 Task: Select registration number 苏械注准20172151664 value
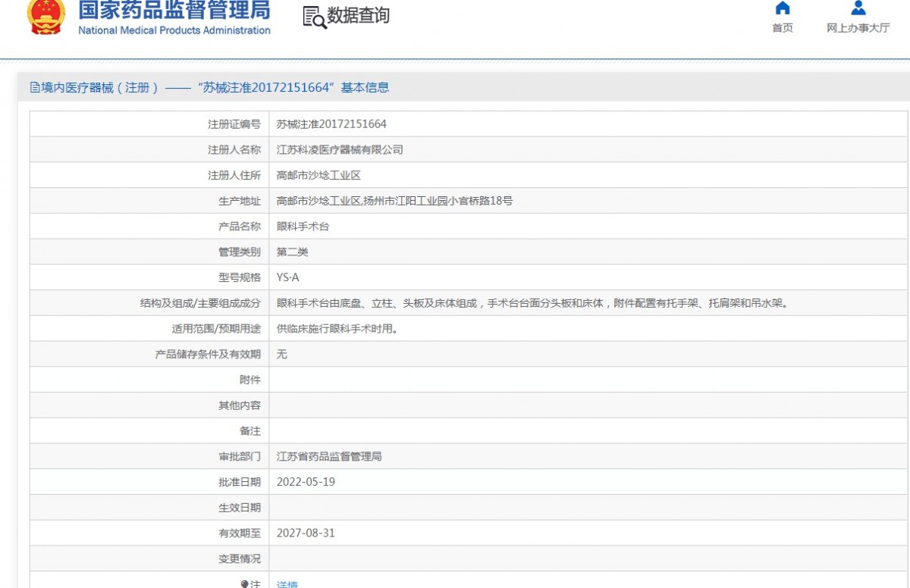coord(331,124)
